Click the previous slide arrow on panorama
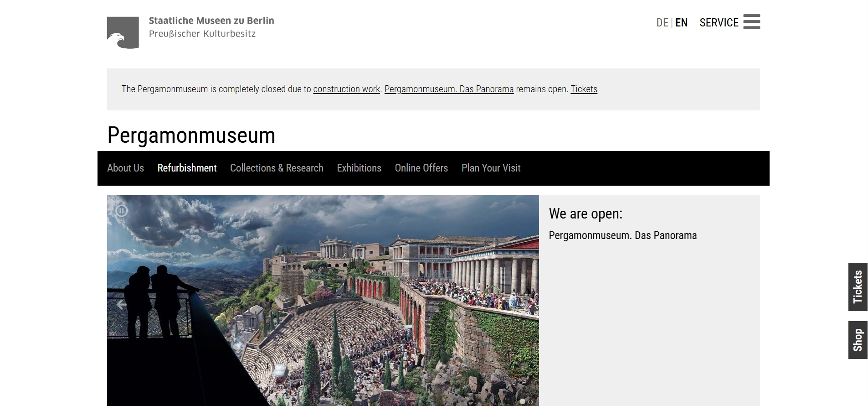This screenshot has width=868, height=406. [121, 305]
